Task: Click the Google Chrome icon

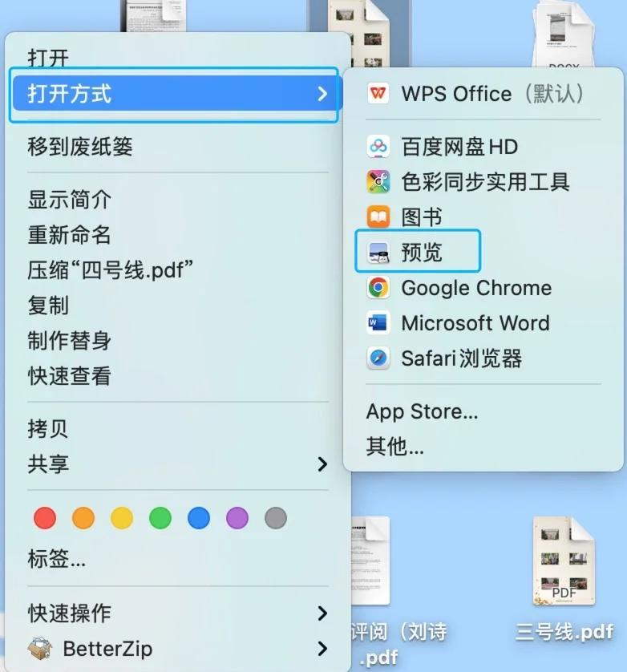Action: point(378,288)
